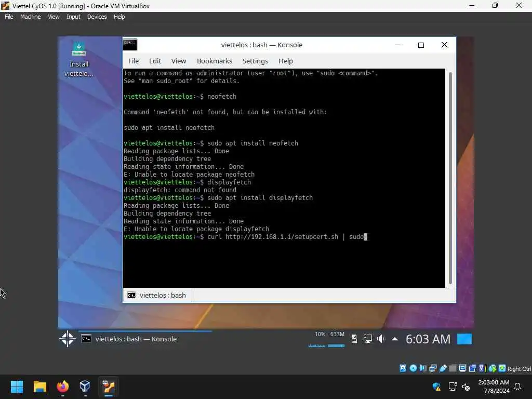Open the Konsole View menu

pyautogui.click(x=179, y=61)
